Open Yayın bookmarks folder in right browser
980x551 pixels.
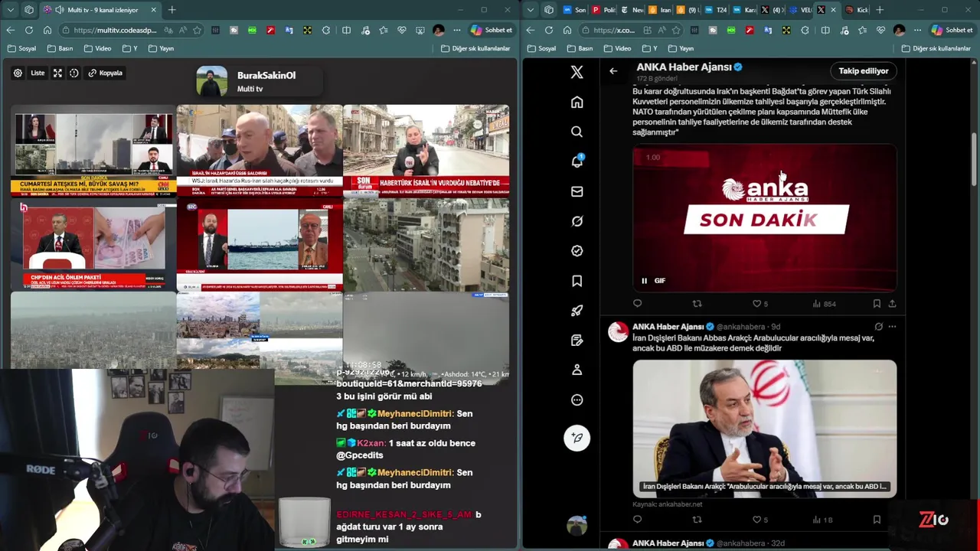pos(681,48)
